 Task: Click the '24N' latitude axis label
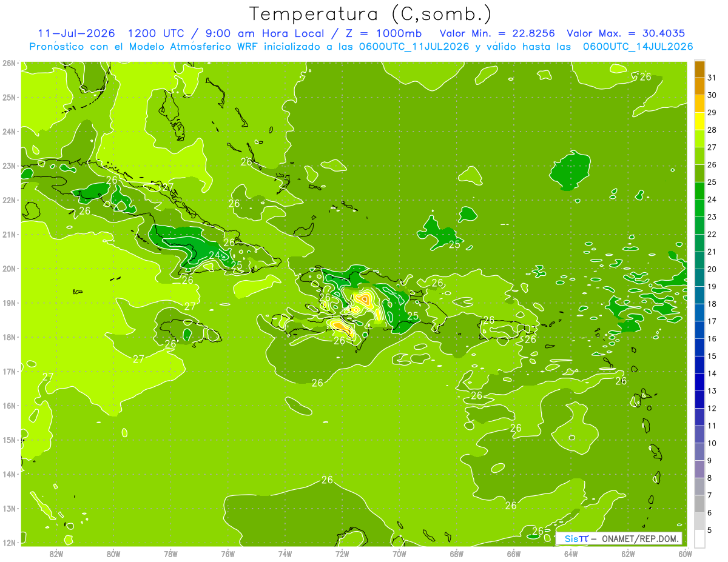(x=8, y=132)
